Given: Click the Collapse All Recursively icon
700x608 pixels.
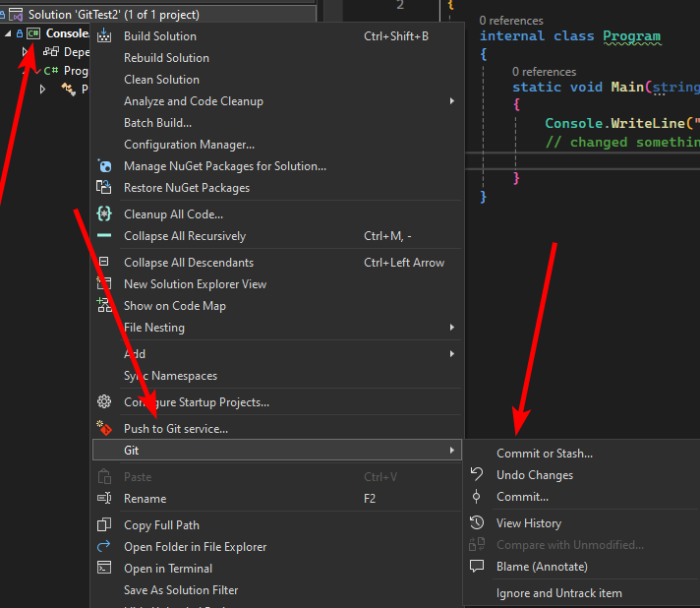Looking at the screenshot, I should click(x=104, y=235).
